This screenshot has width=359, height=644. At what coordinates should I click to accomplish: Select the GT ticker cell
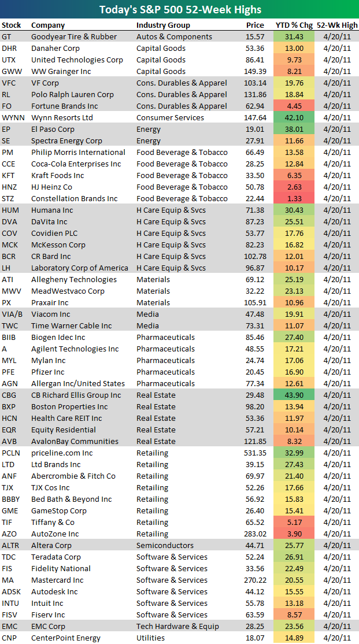coord(6,36)
